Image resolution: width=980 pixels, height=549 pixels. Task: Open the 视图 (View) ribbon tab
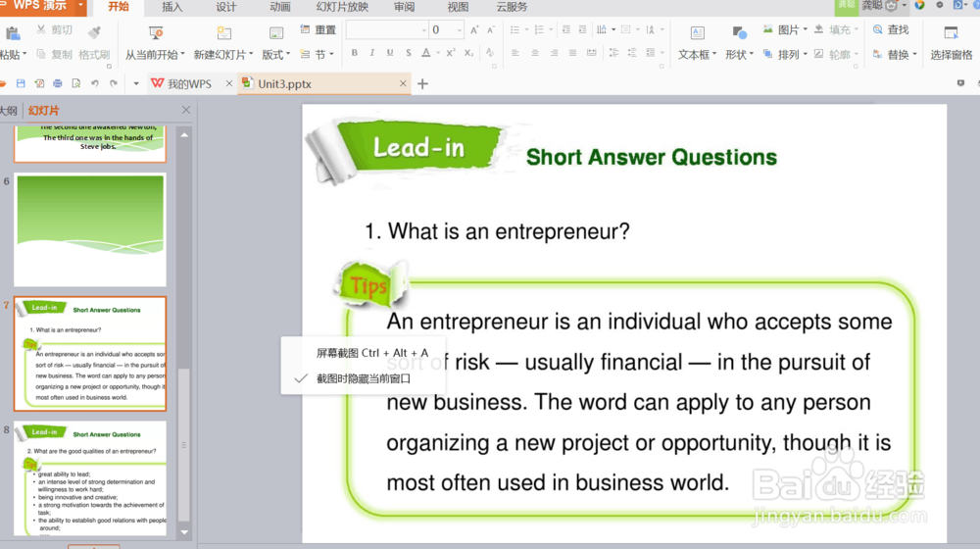458,7
